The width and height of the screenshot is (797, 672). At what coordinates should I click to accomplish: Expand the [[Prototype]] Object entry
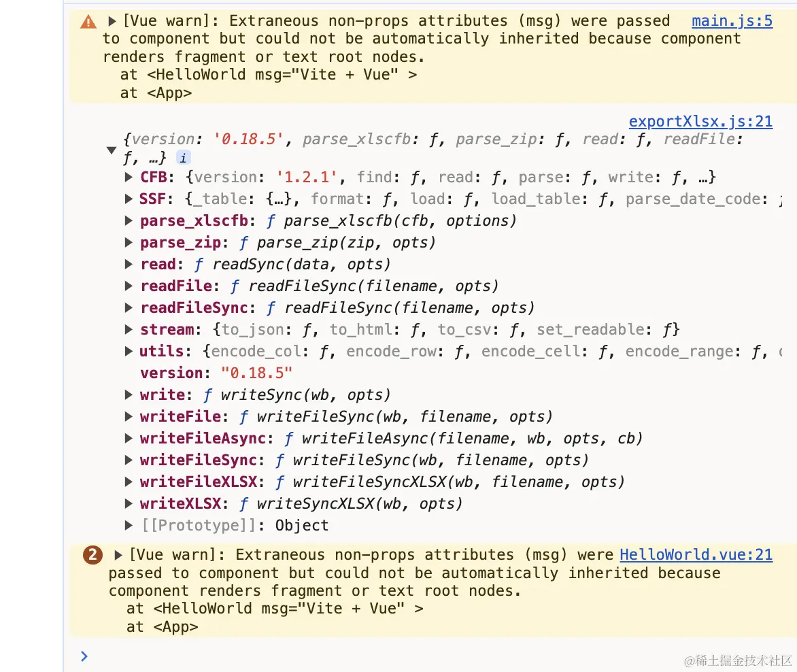point(129,525)
